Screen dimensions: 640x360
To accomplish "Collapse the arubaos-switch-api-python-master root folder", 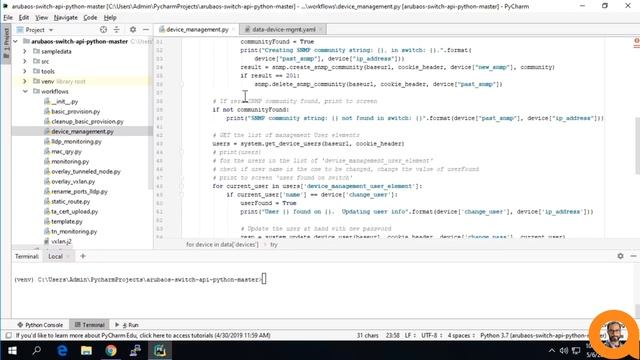I will click(16, 42).
